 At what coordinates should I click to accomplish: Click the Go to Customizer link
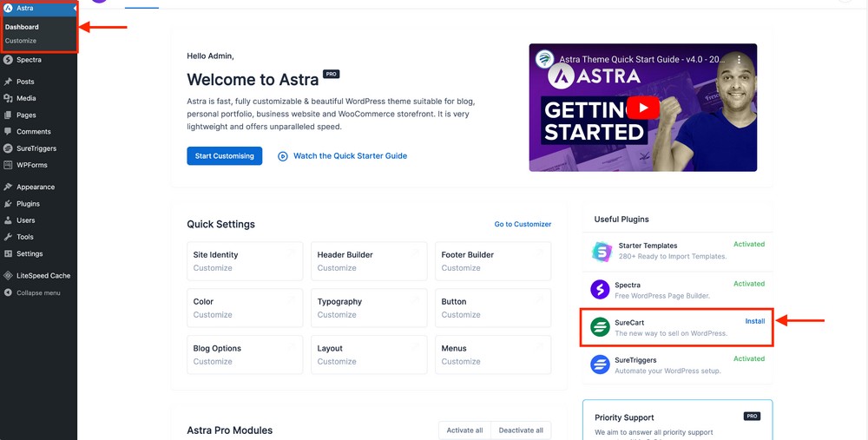point(523,224)
